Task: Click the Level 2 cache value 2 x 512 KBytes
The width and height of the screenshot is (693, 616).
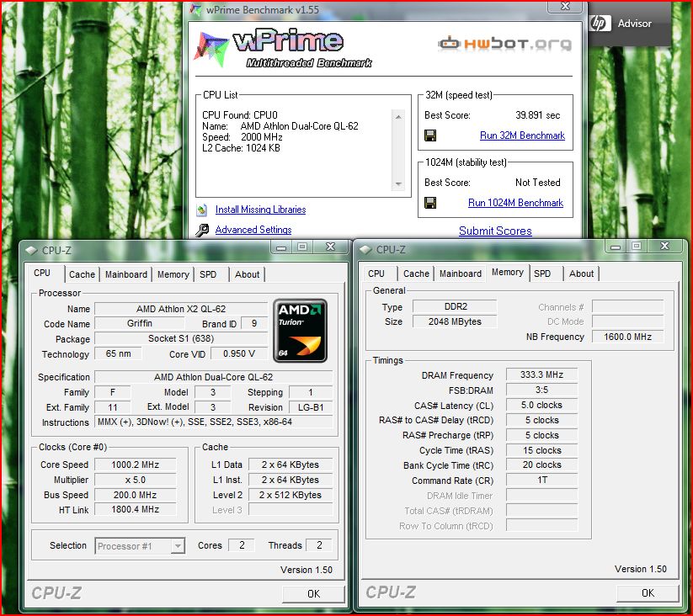Action: (x=291, y=495)
